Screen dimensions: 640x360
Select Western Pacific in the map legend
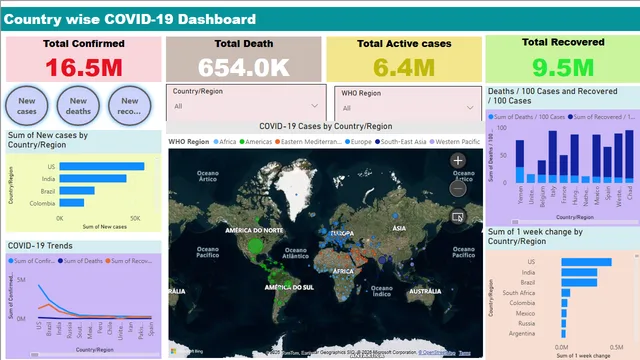[x=455, y=142]
